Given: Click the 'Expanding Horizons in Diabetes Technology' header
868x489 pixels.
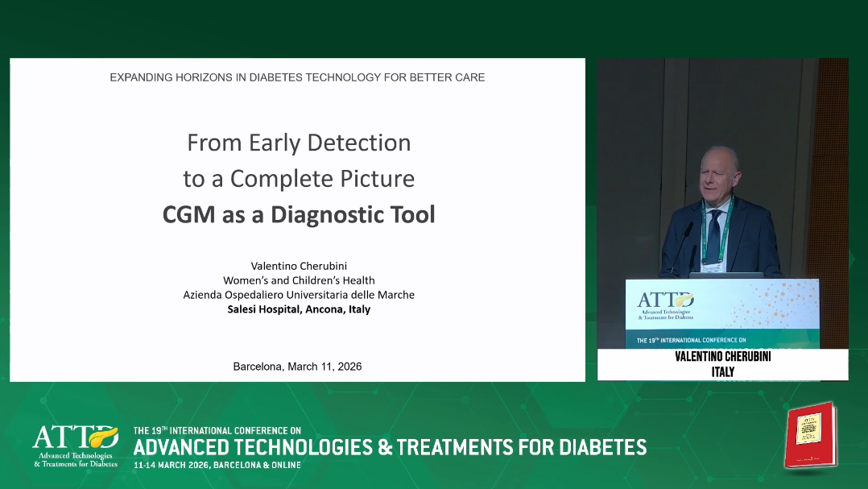Looking at the screenshot, I should (297, 77).
